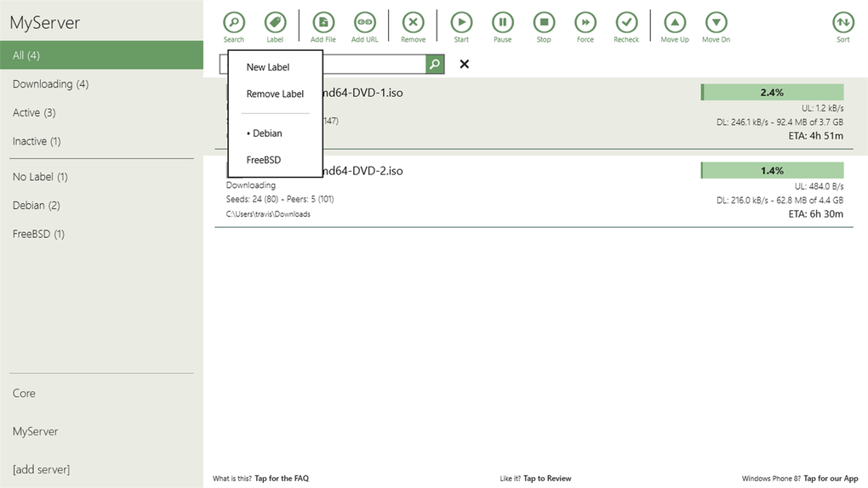Open the Label toolbar icon
The width and height of the screenshot is (868, 488).
click(275, 23)
